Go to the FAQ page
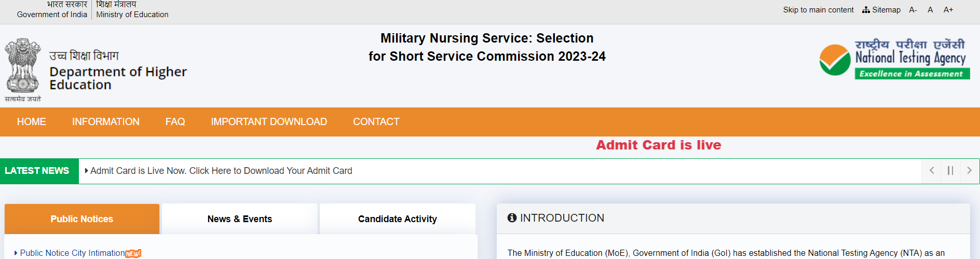Image resolution: width=980 pixels, height=259 pixels. pyautogui.click(x=175, y=122)
